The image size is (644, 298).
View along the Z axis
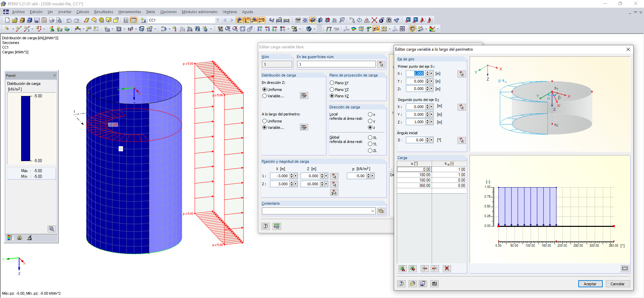(275, 29)
